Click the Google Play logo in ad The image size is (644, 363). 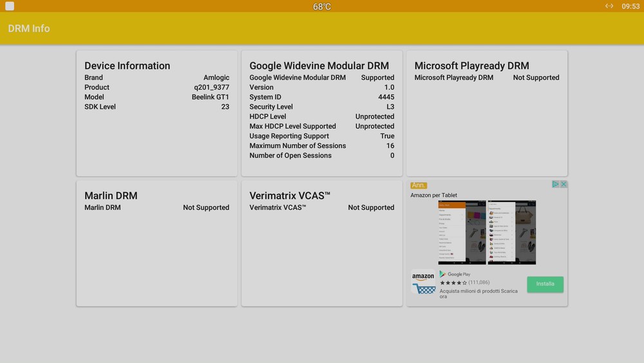(x=455, y=274)
